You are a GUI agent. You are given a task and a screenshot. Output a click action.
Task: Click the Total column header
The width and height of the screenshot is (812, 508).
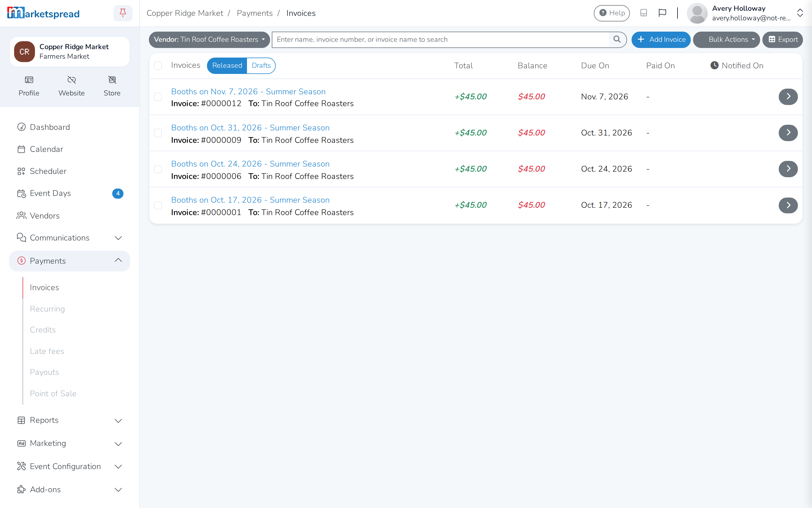[x=464, y=65]
